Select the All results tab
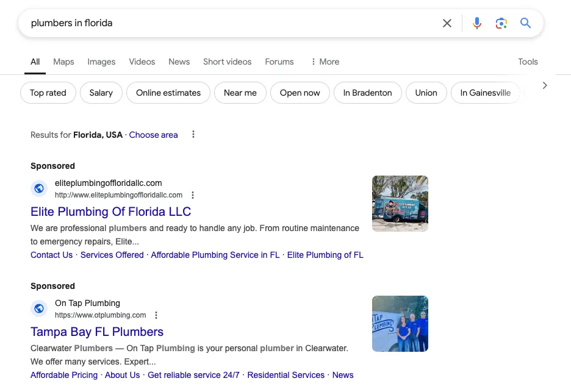This screenshot has height=392, width=571. [35, 62]
